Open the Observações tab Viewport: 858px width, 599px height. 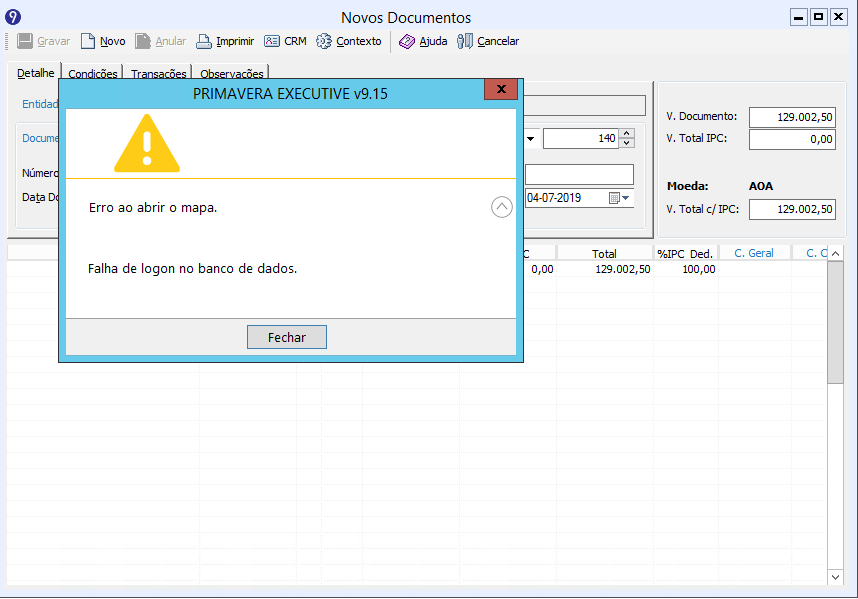(x=232, y=74)
